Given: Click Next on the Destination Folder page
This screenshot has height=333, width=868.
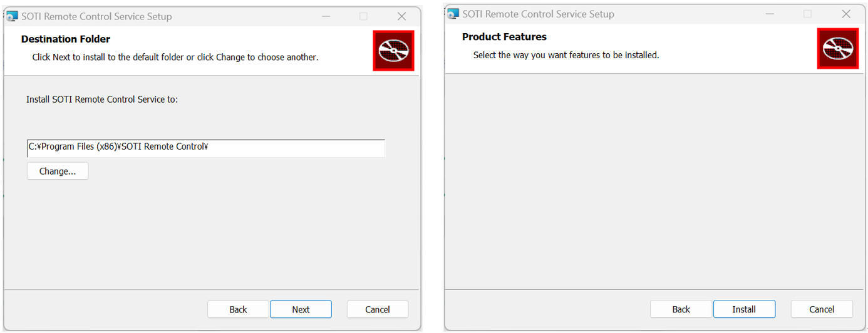Looking at the screenshot, I should click(301, 309).
